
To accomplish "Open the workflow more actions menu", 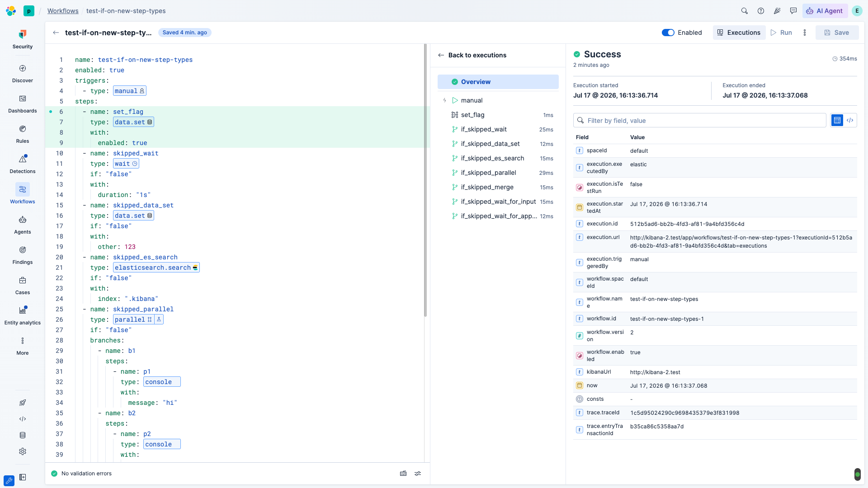I will (805, 33).
